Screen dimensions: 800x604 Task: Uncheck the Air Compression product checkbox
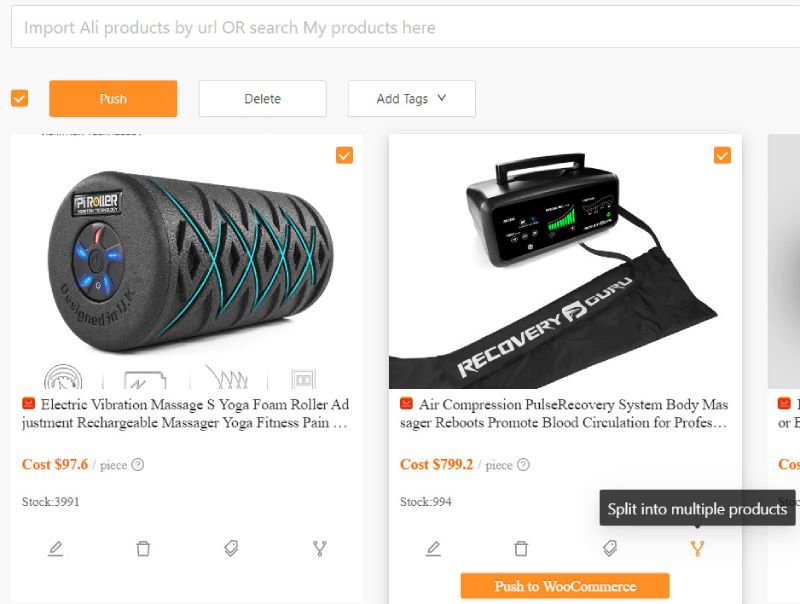coord(722,155)
